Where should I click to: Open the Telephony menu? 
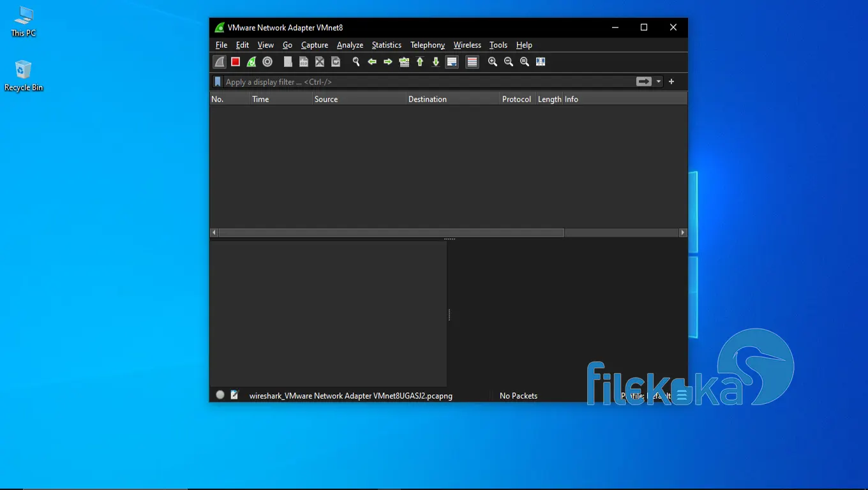(428, 45)
